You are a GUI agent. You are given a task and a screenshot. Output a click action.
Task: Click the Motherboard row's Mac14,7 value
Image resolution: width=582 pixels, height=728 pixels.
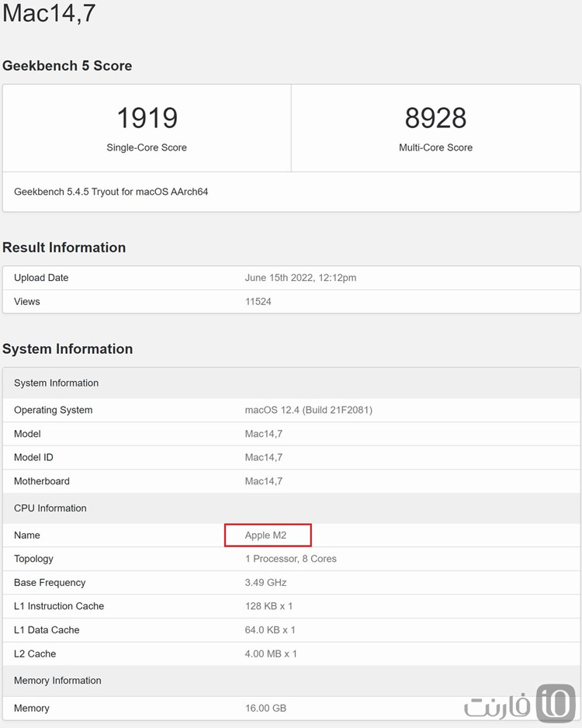tap(264, 481)
